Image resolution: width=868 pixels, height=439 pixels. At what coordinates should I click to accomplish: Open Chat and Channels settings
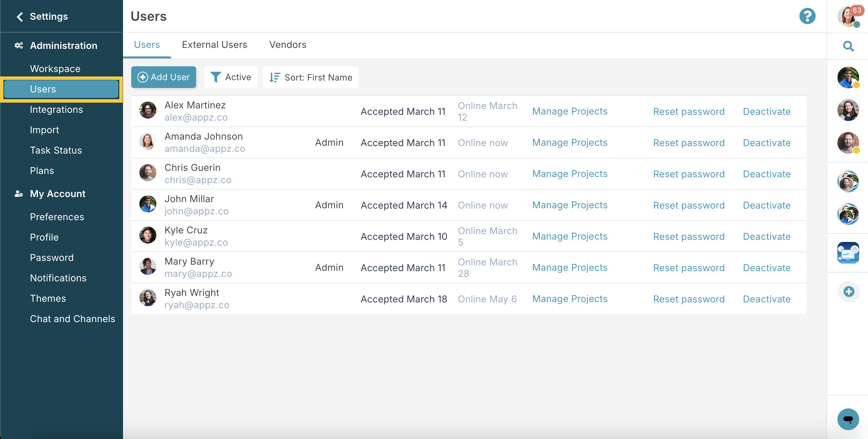coord(72,319)
